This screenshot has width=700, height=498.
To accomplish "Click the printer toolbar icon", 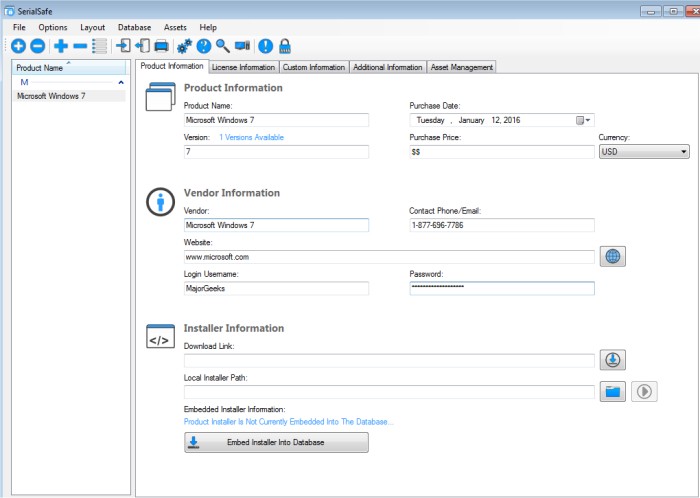I will [x=161, y=46].
